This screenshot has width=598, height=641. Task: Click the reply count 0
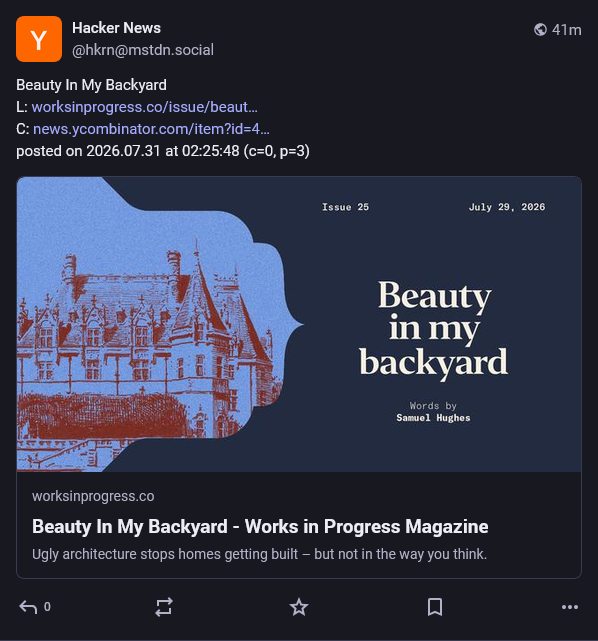(47, 607)
